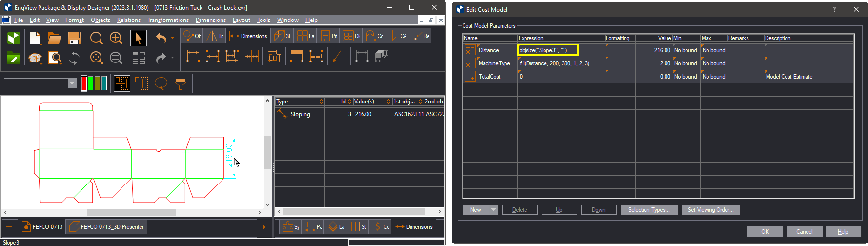Choose the chain dimension tool
Viewport: 868px width, 246px height.
(252, 56)
